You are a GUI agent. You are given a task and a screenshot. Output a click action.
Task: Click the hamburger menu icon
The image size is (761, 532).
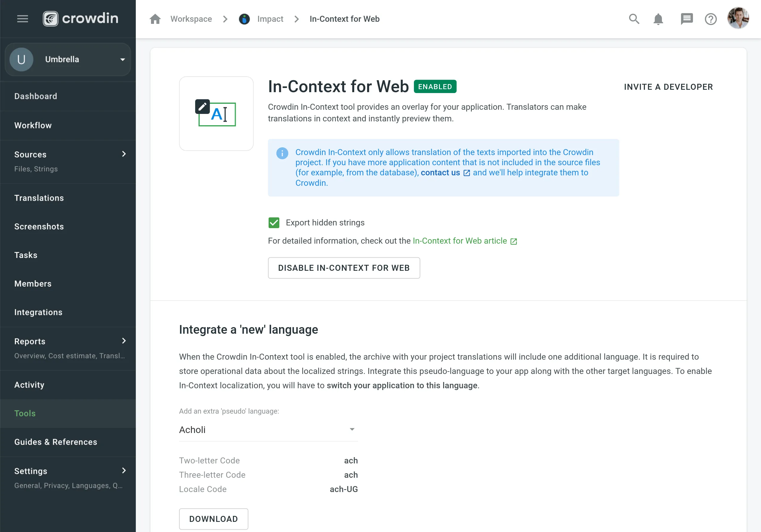click(22, 19)
